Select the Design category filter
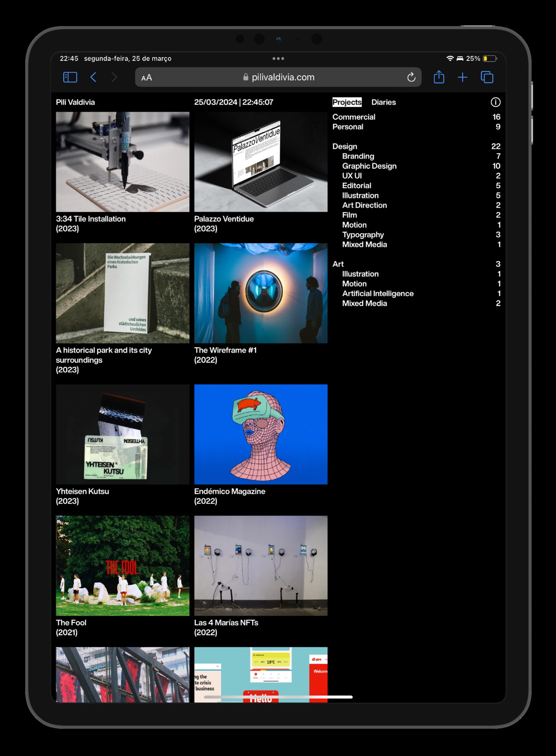The height and width of the screenshot is (756, 556). tap(345, 146)
